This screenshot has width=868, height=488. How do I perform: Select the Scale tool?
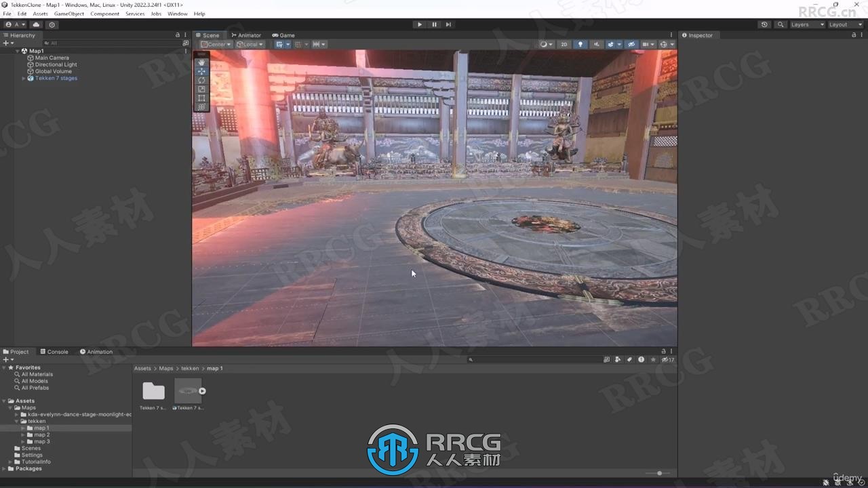click(201, 89)
